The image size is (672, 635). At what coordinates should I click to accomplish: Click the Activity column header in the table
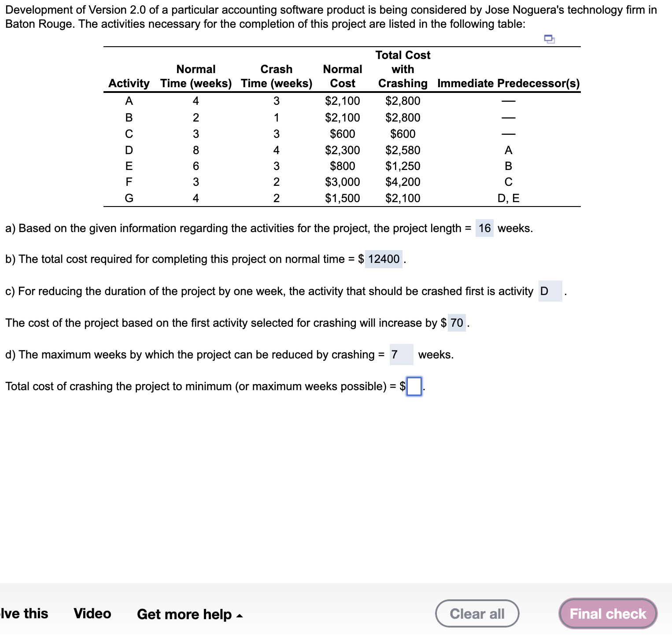pyautogui.click(x=128, y=83)
